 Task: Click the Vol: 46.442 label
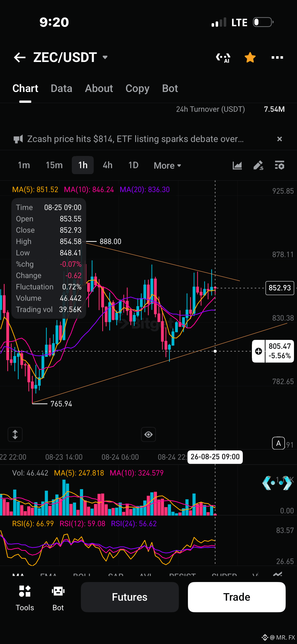(30, 473)
